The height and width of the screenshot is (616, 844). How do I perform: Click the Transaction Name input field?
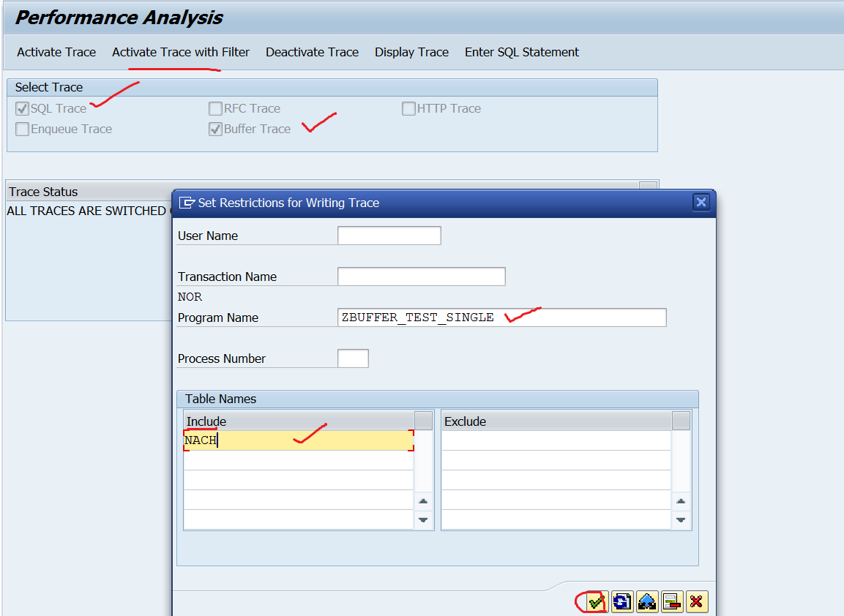click(x=422, y=276)
